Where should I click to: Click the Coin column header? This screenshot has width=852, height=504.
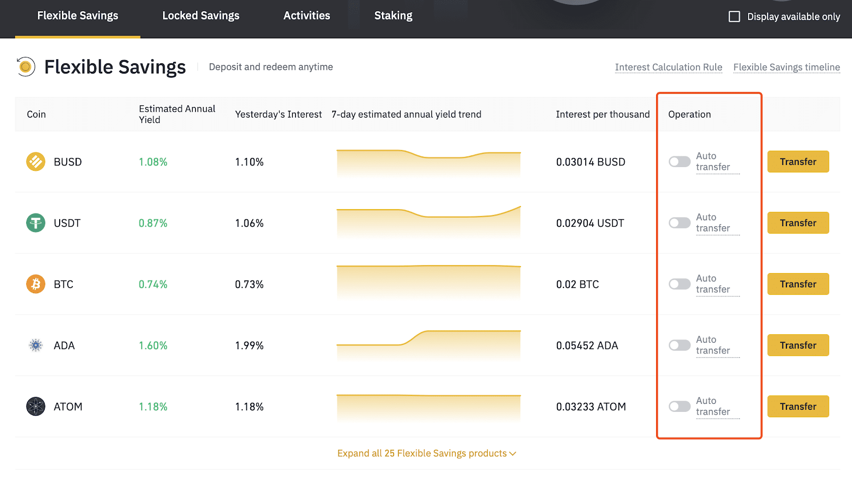36,114
